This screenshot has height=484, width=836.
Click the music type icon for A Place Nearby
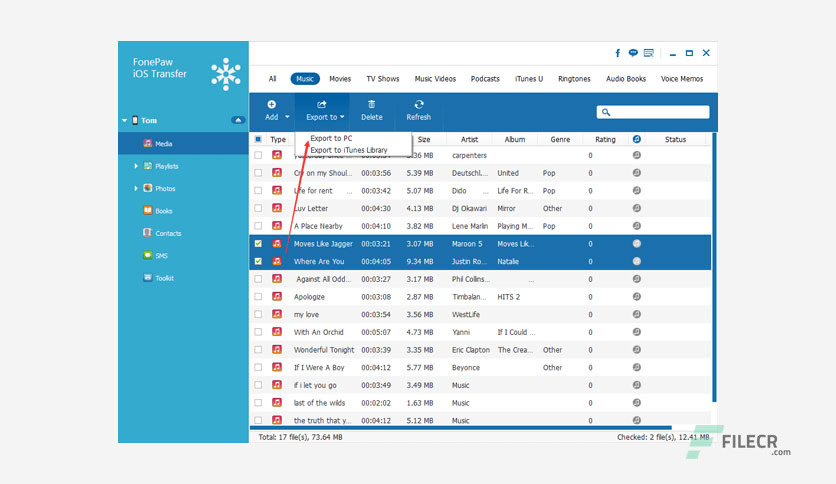(x=277, y=225)
